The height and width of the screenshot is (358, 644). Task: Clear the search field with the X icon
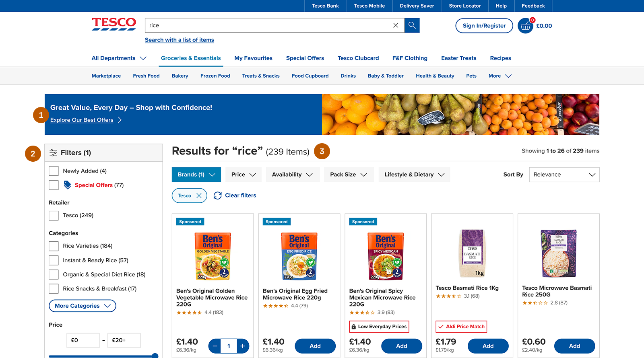395,25
